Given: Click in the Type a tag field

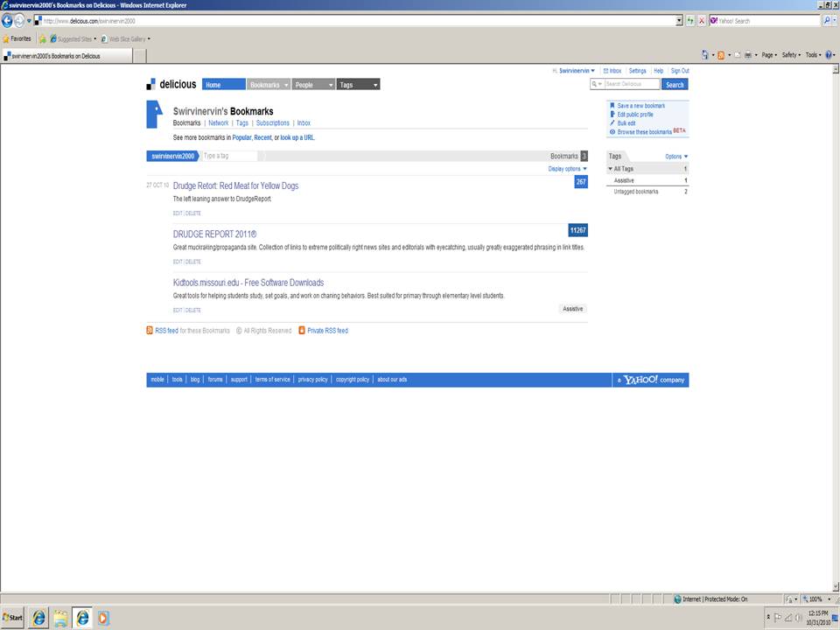Looking at the screenshot, I should [x=229, y=156].
